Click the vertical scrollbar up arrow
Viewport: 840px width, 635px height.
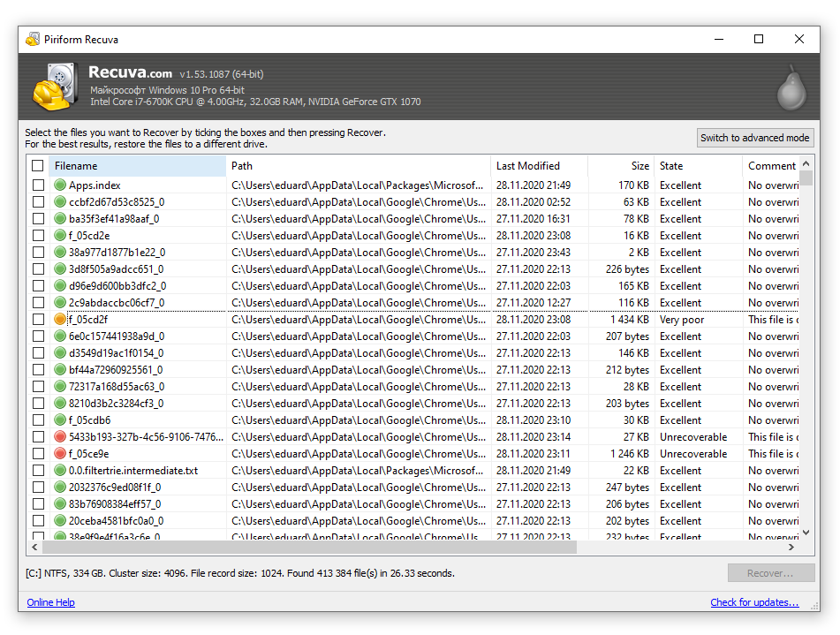806,163
